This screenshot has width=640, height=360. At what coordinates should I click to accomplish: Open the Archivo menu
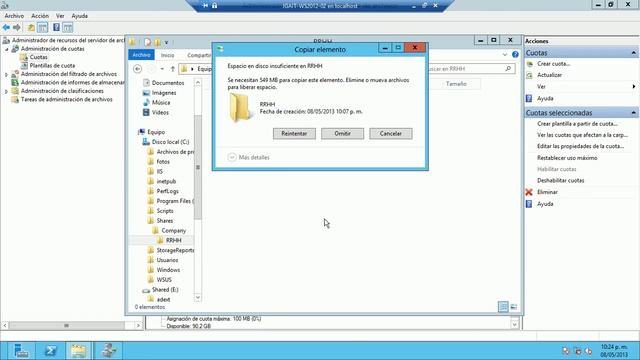click(x=14, y=16)
